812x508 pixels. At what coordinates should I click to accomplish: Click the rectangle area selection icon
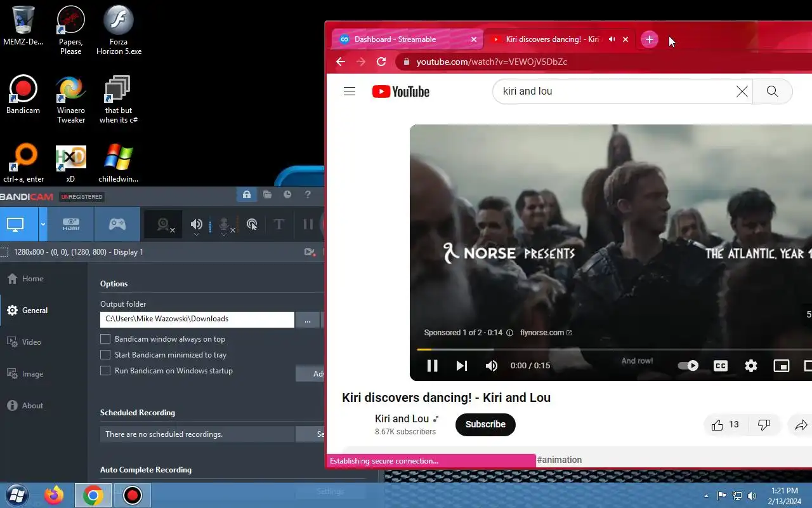click(x=4, y=252)
